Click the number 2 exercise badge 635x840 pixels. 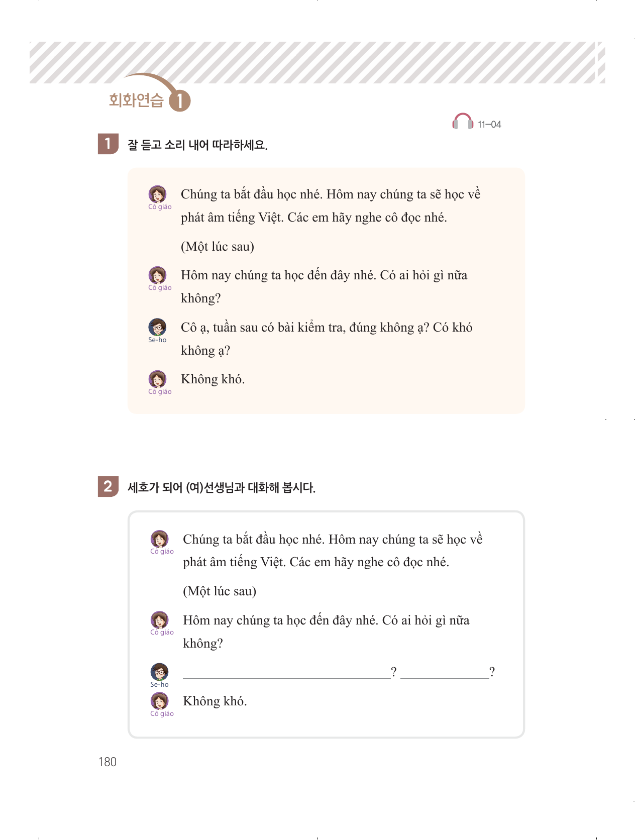tap(108, 486)
